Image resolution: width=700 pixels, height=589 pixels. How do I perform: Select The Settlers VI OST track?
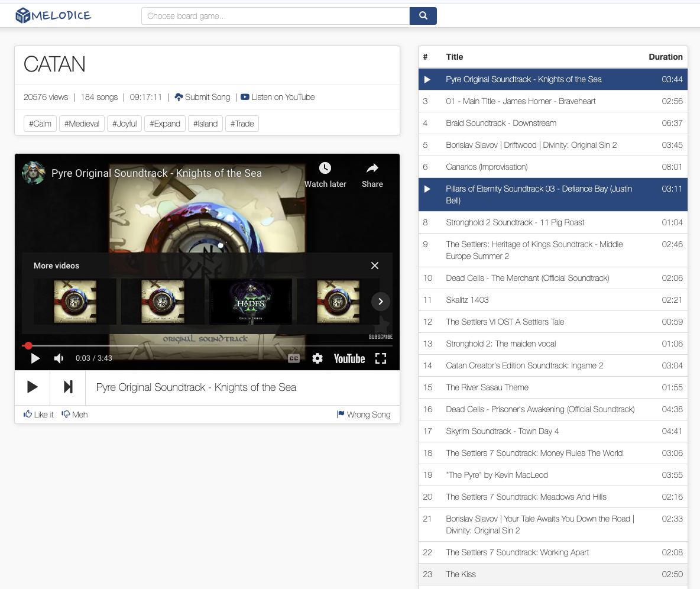(x=553, y=322)
